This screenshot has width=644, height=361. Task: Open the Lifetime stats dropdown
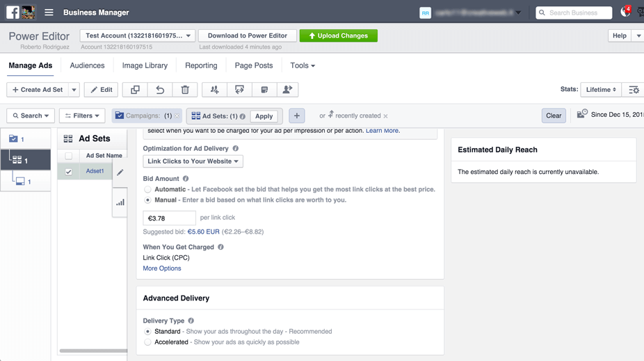coord(601,90)
